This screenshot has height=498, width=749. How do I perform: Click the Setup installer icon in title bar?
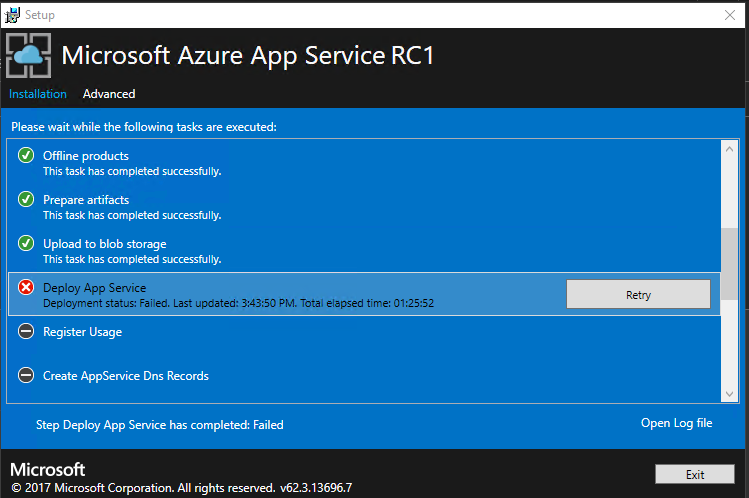point(12,15)
